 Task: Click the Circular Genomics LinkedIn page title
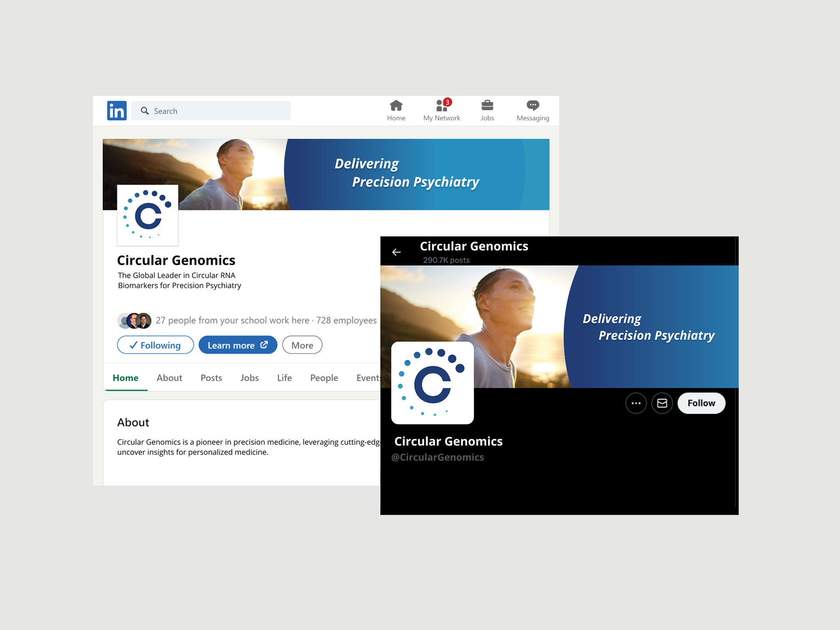176,260
